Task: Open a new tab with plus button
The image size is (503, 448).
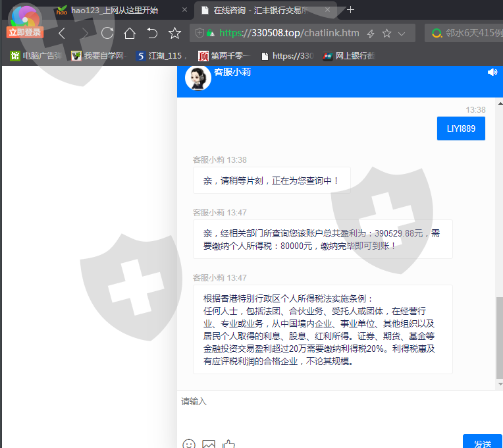Action: (351, 10)
